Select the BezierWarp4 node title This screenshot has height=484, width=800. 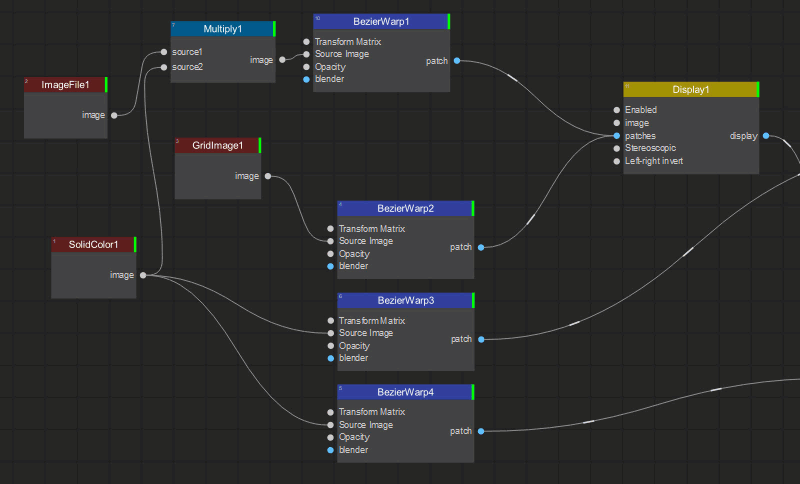tap(406, 392)
